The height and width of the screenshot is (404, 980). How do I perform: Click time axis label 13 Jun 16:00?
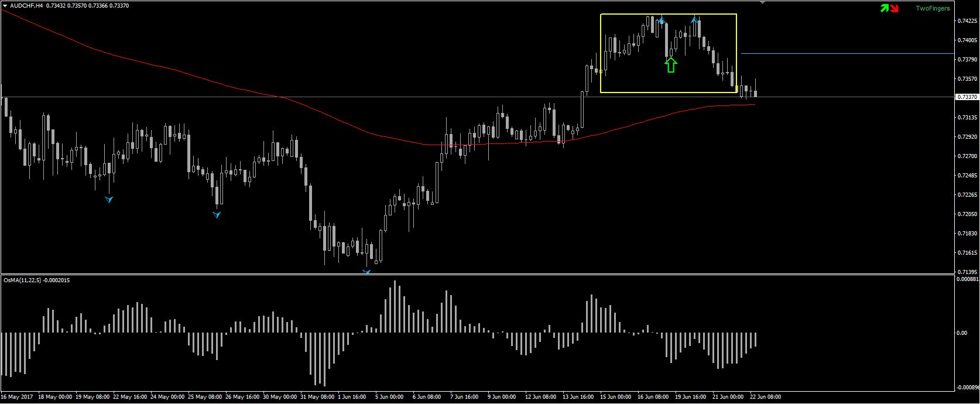(578, 397)
